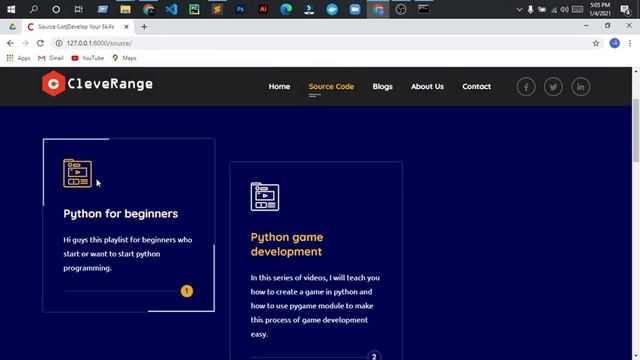Open Microsoft Edge from taskbar
The width and height of the screenshot is (640, 360).
point(286,9)
